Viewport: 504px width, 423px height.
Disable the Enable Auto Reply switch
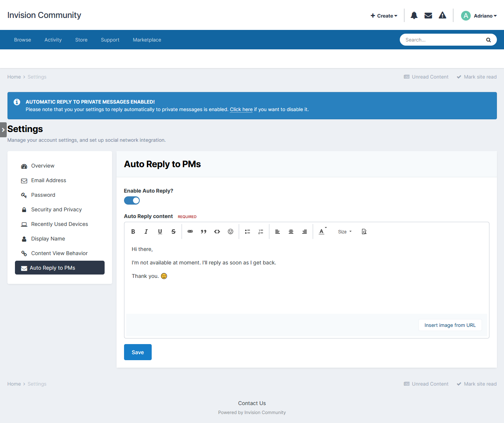(x=132, y=200)
